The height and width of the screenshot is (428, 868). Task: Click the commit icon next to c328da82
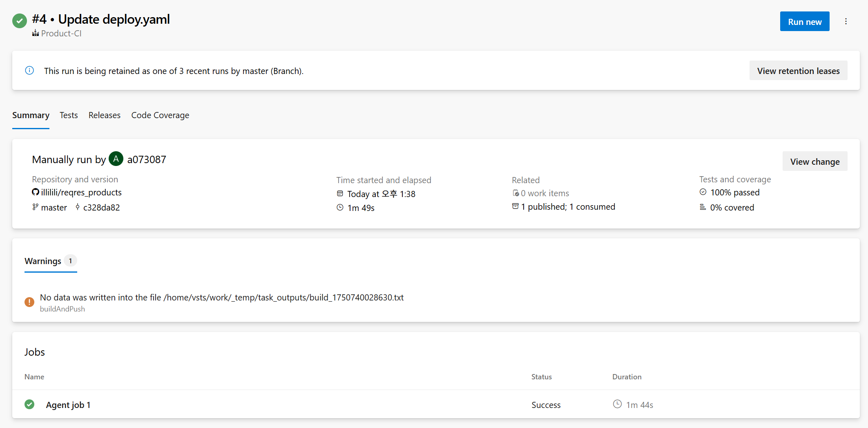[78, 207]
